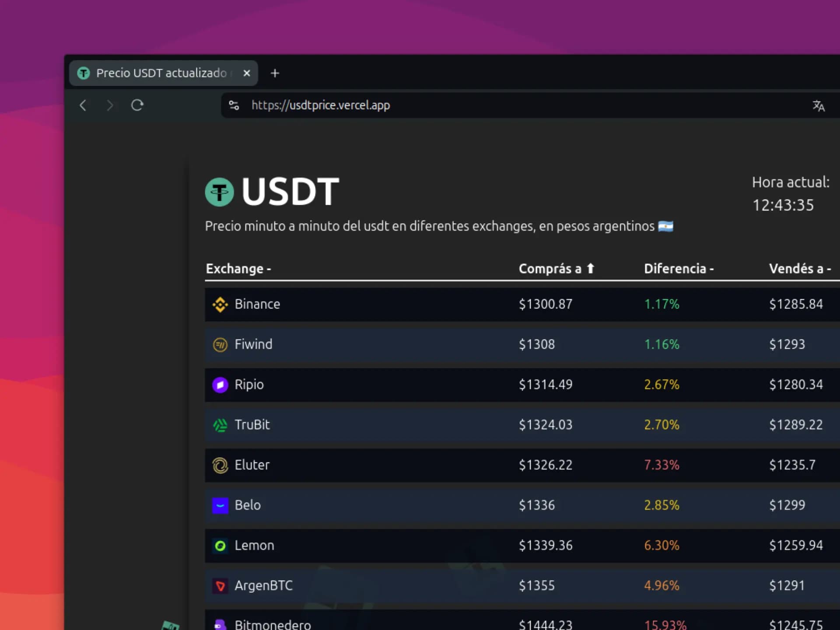Click TruBit sell price $1289.22
Screen dimensions: 840x630
point(796,425)
